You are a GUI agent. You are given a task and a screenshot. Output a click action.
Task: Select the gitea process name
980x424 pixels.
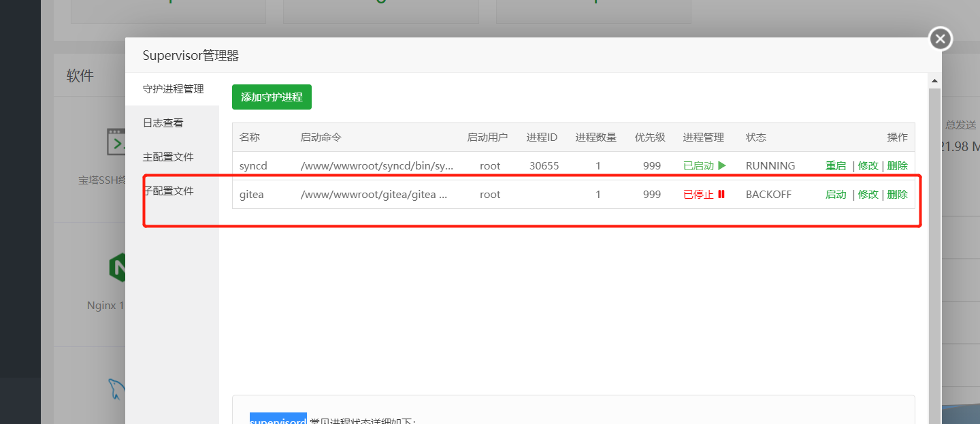coord(251,194)
